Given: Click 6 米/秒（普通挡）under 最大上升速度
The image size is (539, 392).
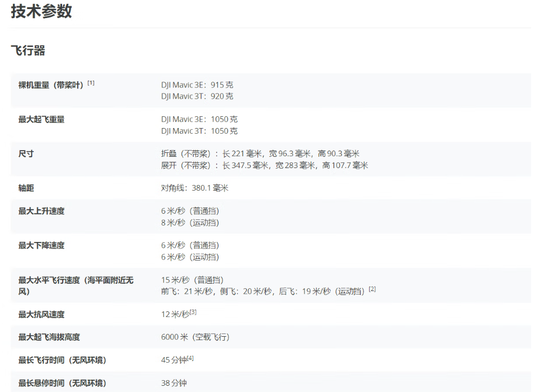Looking at the screenshot, I should pos(190,211).
